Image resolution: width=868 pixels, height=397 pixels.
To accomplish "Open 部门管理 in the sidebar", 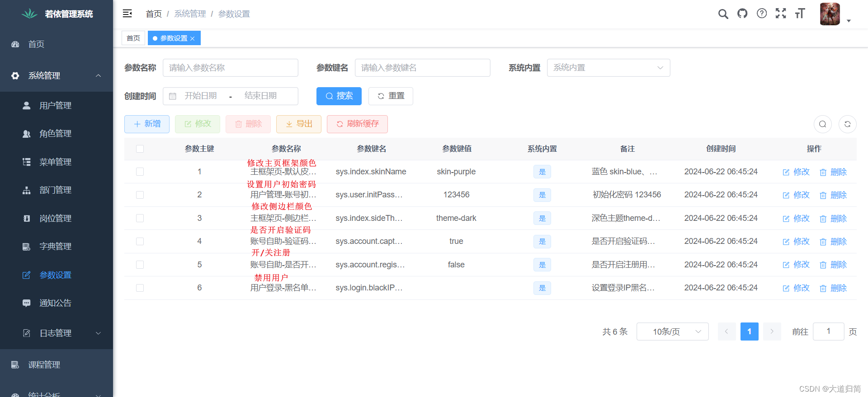I will tap(57, 190).
